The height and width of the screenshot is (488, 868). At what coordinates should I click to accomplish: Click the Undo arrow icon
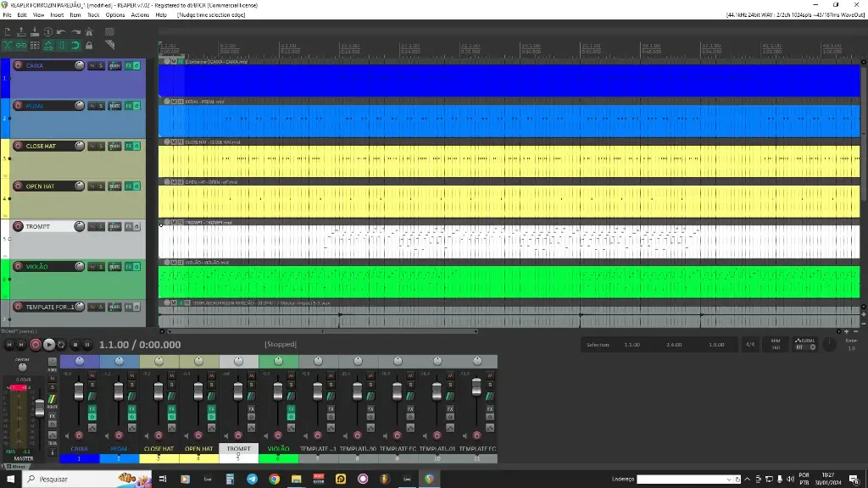[x=61, y=31]
